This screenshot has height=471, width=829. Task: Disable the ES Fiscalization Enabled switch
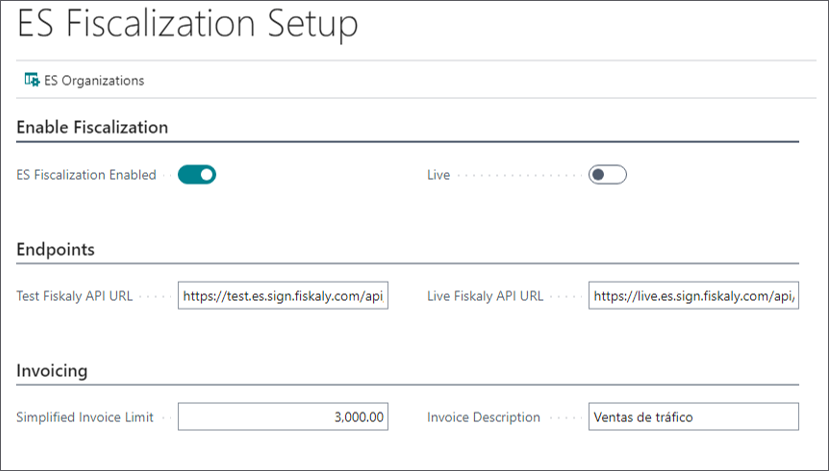click(x=197, y=174)
